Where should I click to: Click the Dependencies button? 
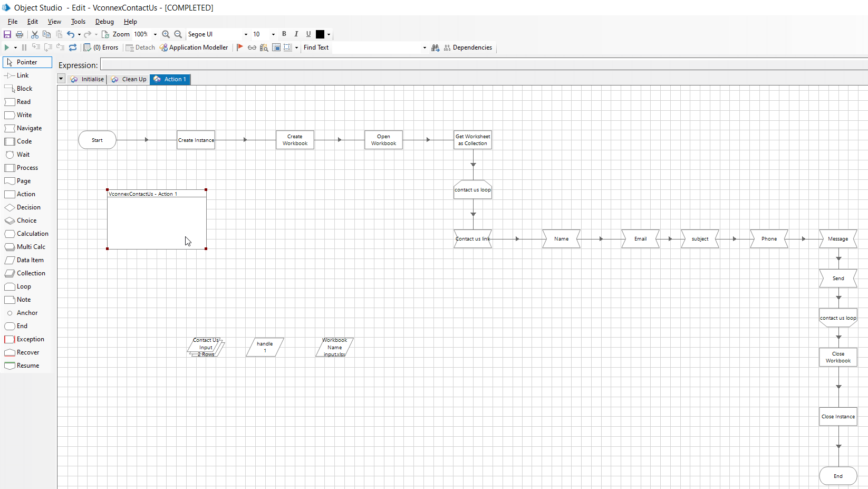pyautogui.click(x=468, y=47)
